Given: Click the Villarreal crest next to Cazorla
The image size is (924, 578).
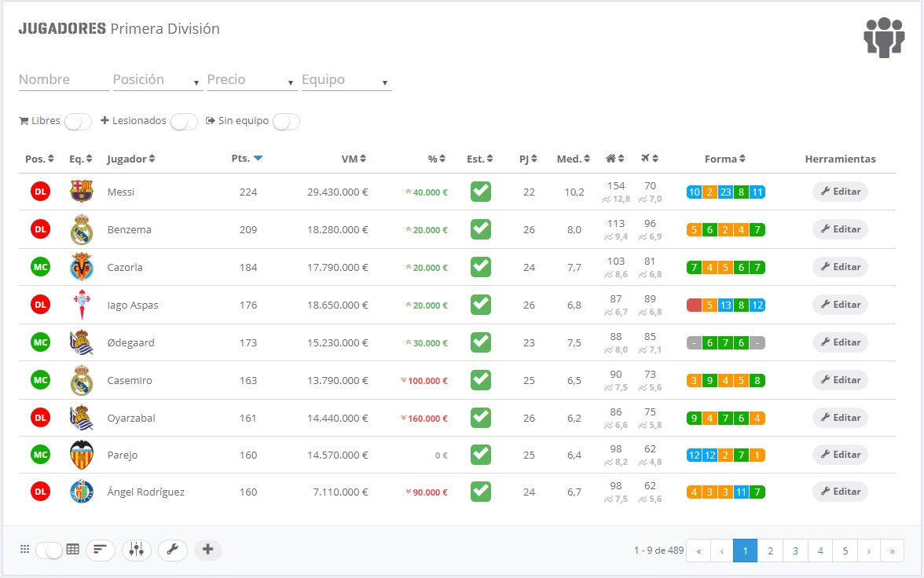Looking at the screenshot, I should [82, 267].
